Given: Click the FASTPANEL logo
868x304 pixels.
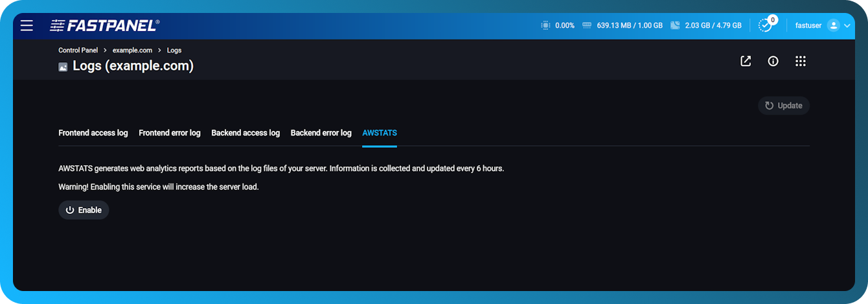Looking at the screenshot, I should tap(105, 26).
